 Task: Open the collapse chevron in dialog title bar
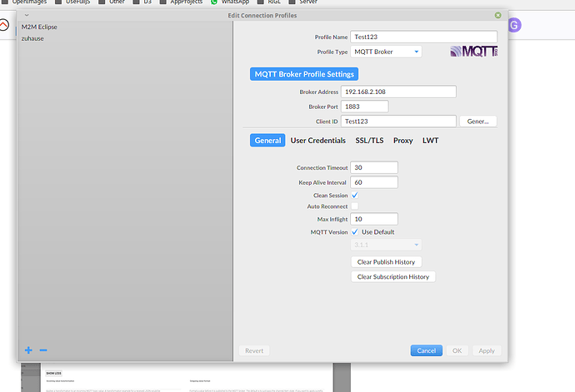27,15
